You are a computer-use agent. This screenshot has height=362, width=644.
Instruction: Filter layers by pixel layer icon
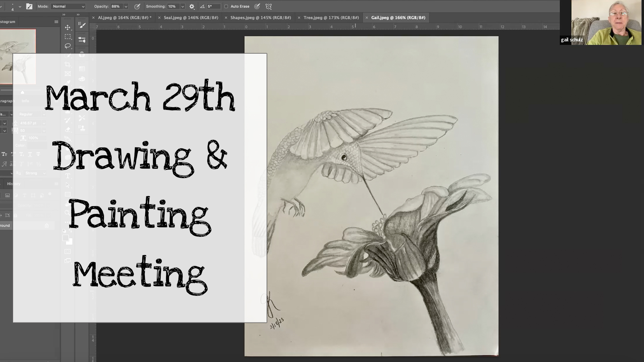point(8,195)
